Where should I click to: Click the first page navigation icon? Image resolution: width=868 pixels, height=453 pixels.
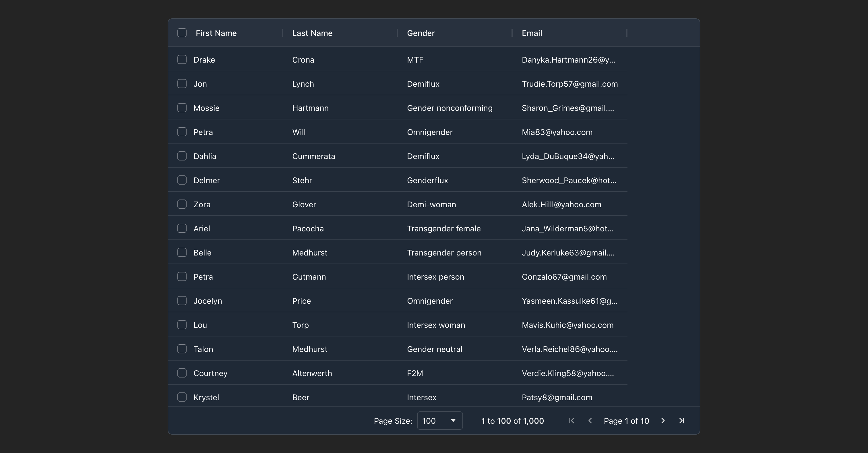tap(571, 421)
